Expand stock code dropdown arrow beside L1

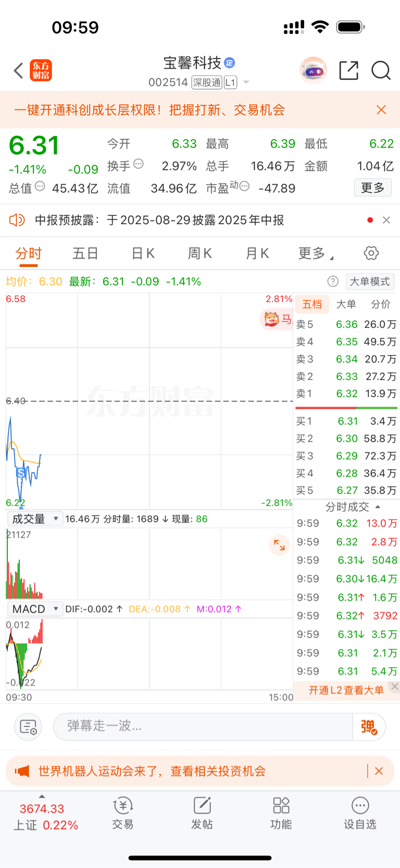pyautogui.click(x=246, y=82)
